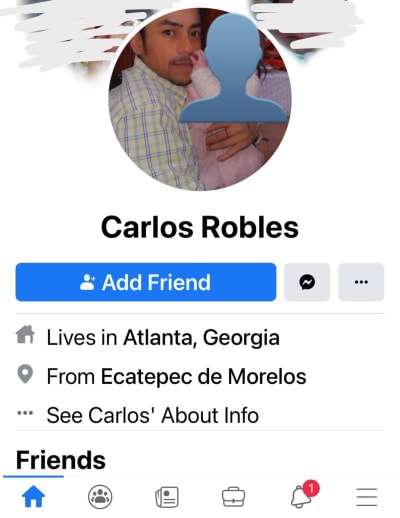Screen dimensions: 400x518
Task: Open the News tab icon
Action: [x=167, y=497]
